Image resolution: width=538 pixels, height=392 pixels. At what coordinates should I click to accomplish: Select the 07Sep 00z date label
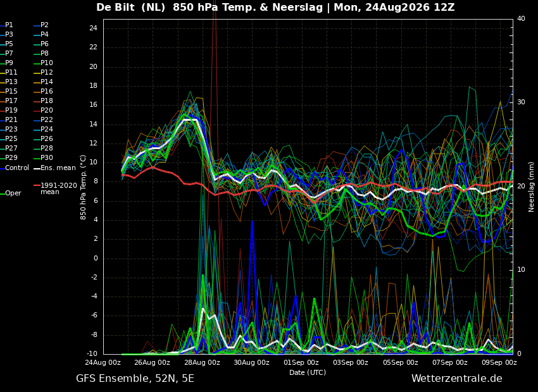449,362
